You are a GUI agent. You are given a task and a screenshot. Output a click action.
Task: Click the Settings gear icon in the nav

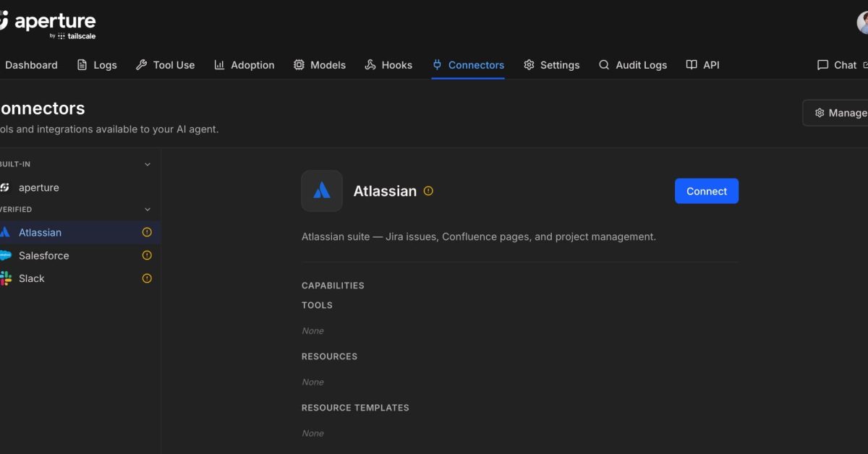(x=529, y=65)
